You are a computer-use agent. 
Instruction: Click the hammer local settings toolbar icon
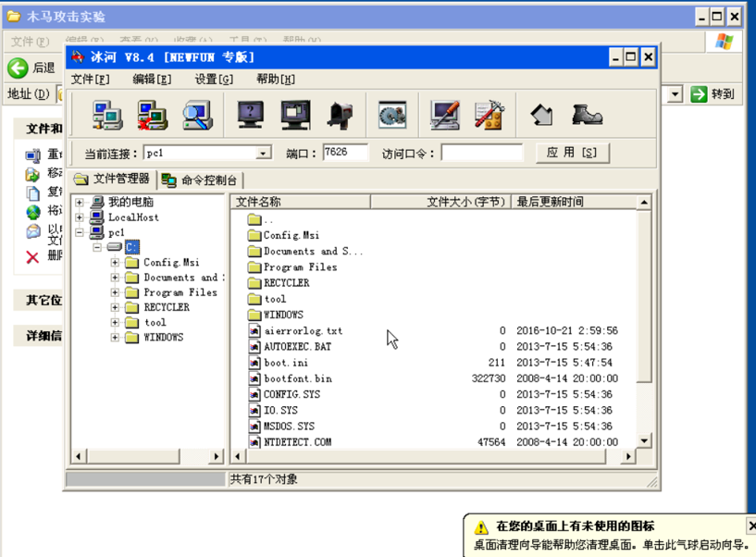pos(490,116)
